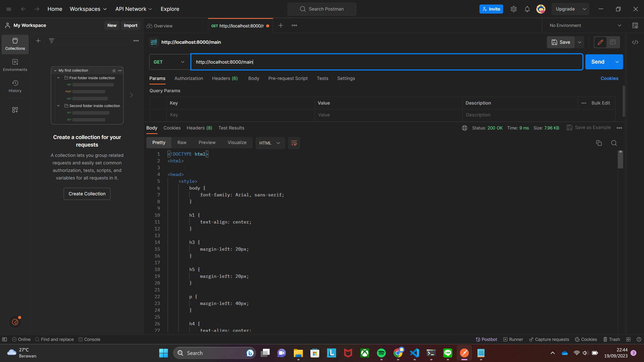Launch the Collection Runner from the status bar

tap(513, 339)
